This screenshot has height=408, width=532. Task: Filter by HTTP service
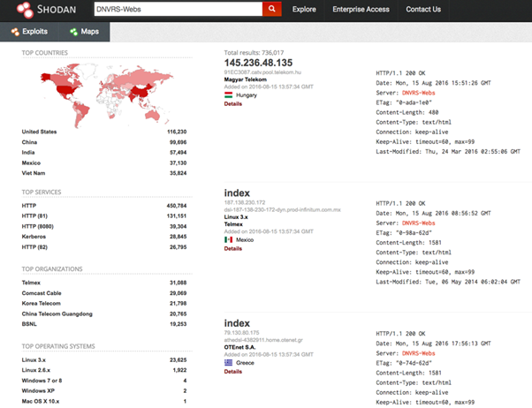coord(29,206)
